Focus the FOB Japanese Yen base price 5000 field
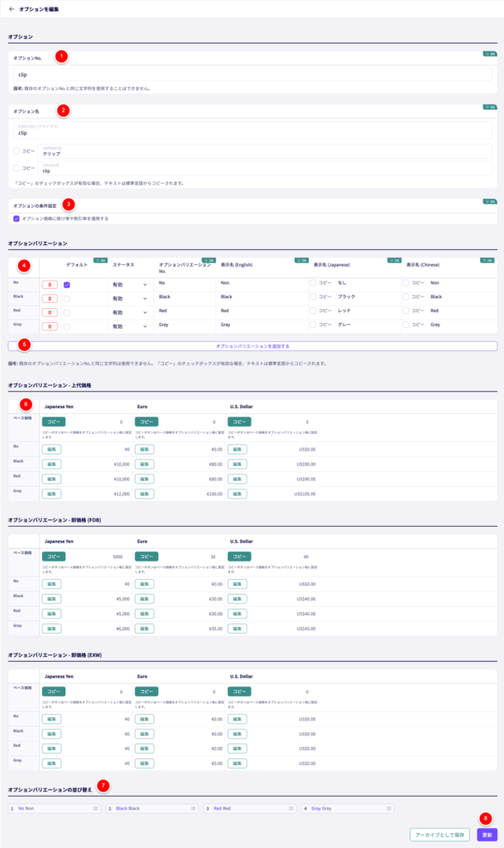 click(97, 556)
